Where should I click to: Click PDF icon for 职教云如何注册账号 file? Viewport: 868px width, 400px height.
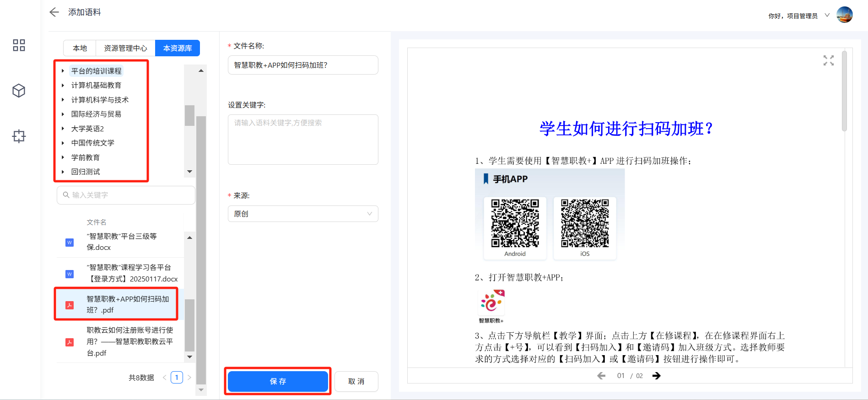coord(70,342)
